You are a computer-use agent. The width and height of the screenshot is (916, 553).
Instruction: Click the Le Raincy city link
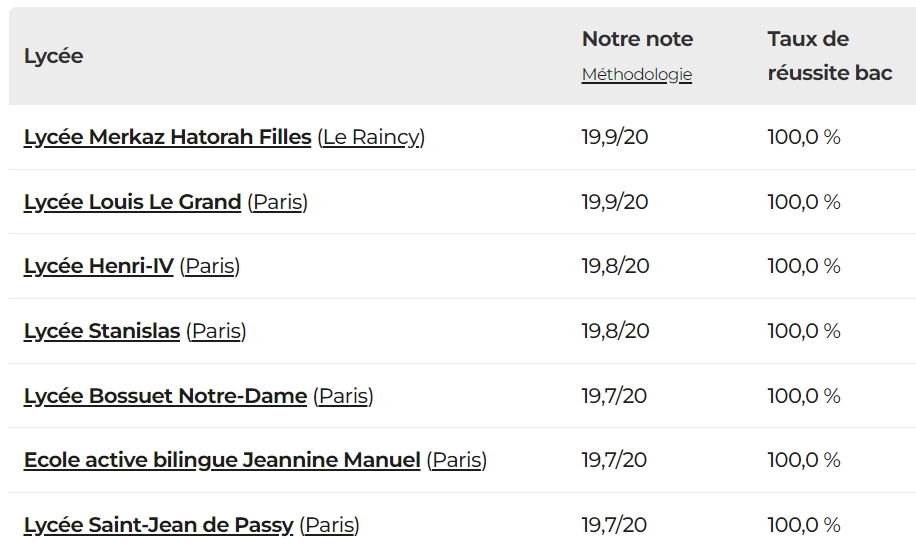[x=371, y=137]
